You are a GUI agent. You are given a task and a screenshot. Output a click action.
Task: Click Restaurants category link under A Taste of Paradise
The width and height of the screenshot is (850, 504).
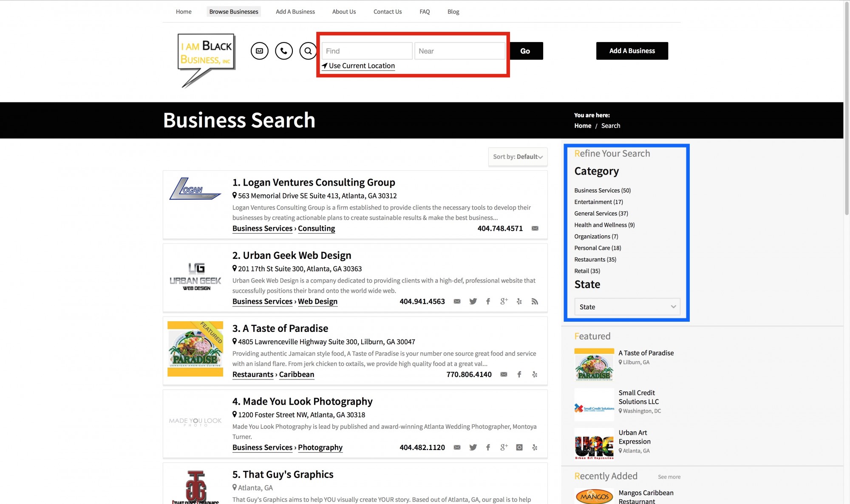pos(253,375)
